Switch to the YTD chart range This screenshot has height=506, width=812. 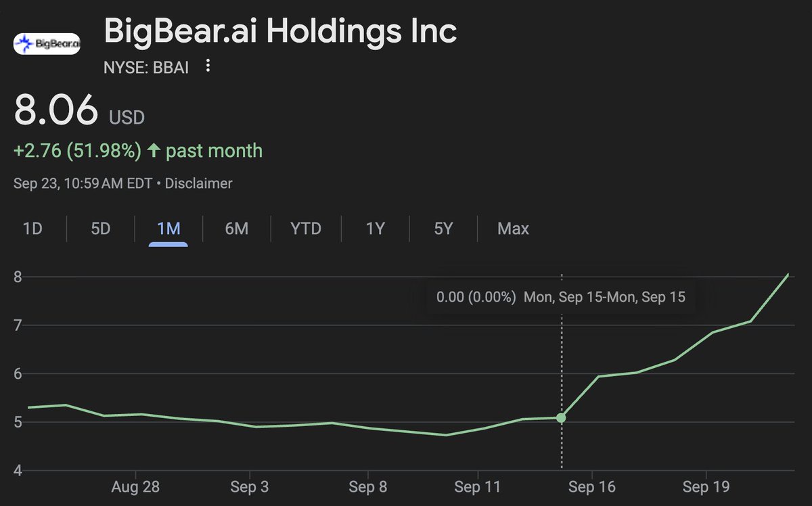pos(306,229)
